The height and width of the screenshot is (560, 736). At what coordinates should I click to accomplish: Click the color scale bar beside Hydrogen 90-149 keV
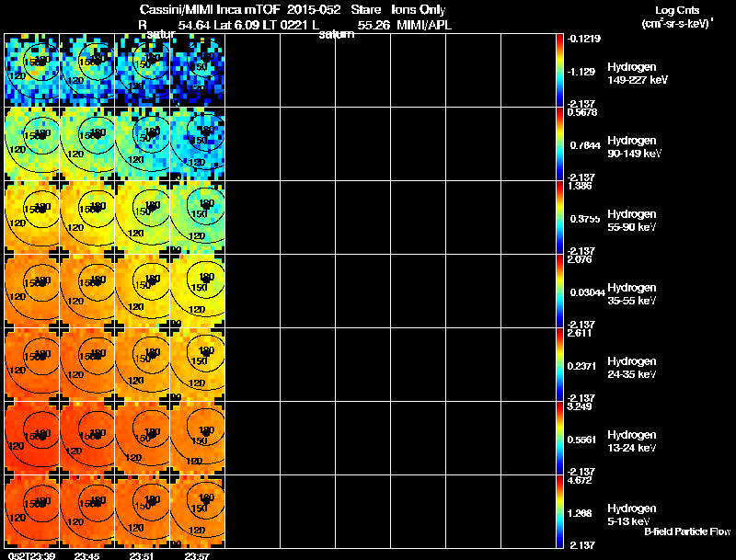[559, 143]
